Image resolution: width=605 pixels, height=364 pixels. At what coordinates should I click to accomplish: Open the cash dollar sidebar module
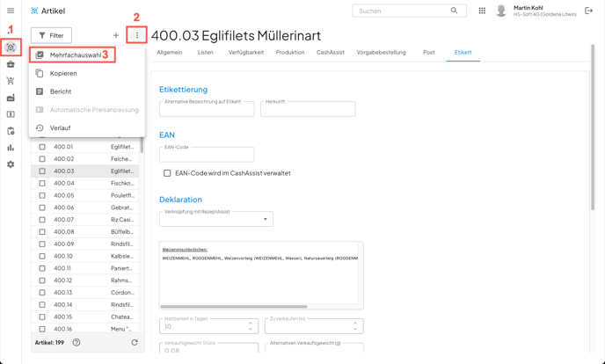tap(11, 114)
